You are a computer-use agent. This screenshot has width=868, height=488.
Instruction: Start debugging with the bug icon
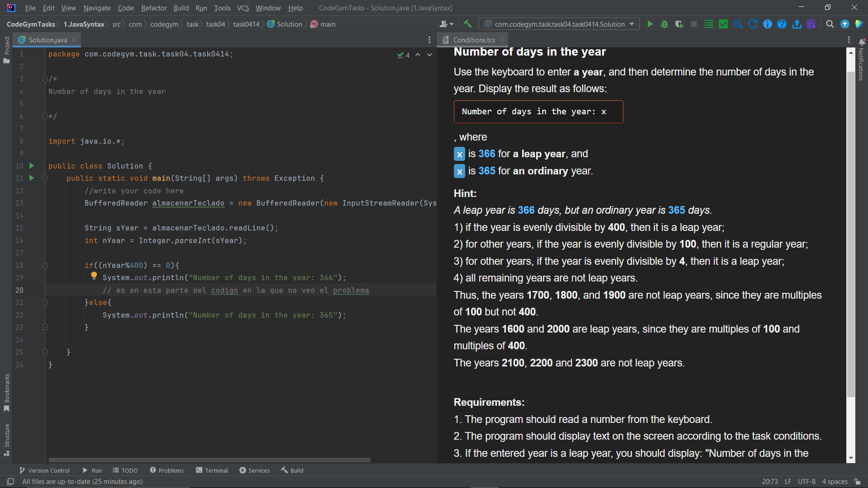[x=664, y=24]
